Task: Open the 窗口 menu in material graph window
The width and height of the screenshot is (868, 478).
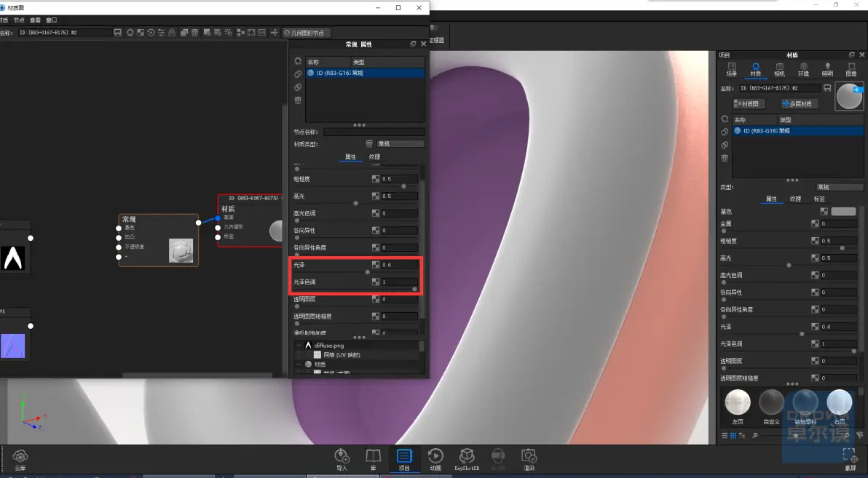Action: pyautogui.click(x=52, y=20)
